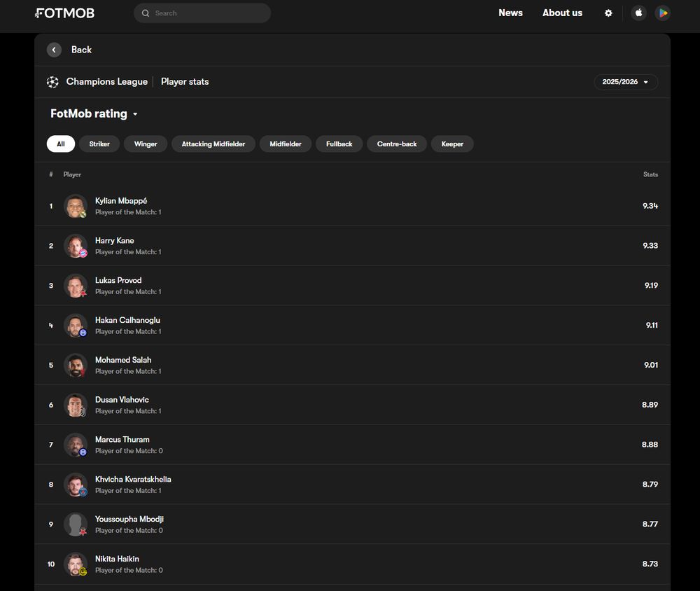Open Khvicha Kvaratskhelia's player photo

(76, 485)
